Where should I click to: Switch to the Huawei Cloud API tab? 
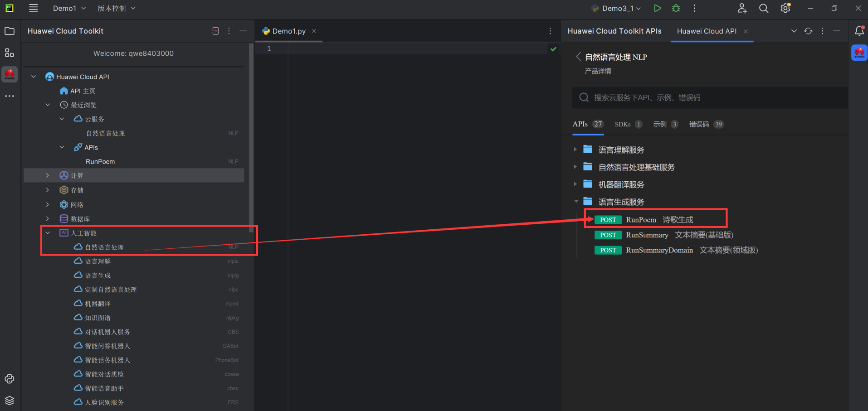707,31
